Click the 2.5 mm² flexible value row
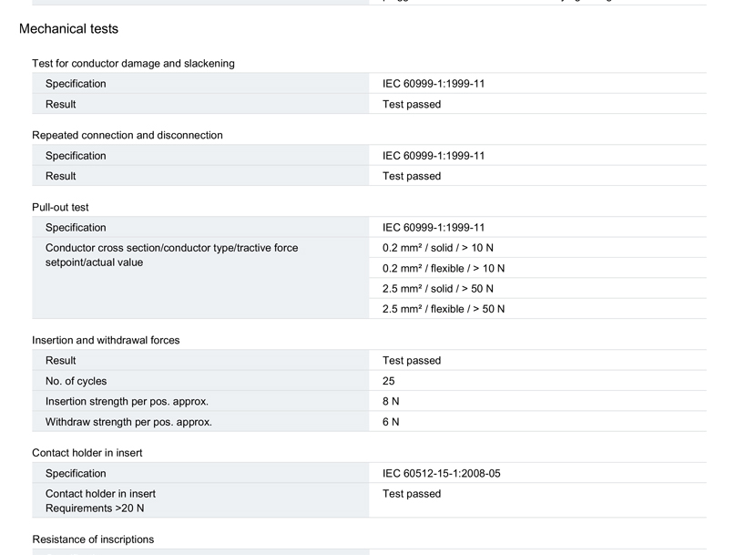 pos(444,310)
